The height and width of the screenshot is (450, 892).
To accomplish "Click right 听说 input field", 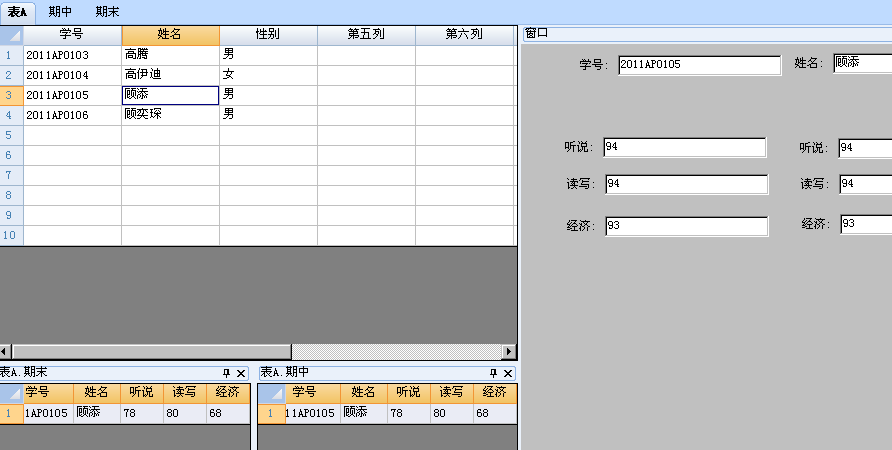I will [865, 148].
